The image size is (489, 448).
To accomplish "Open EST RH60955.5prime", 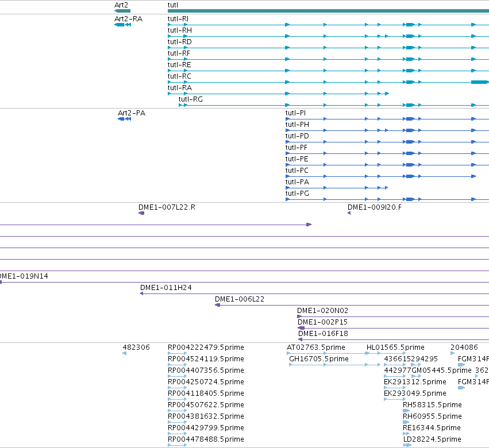I will click(x=432, y=416).
